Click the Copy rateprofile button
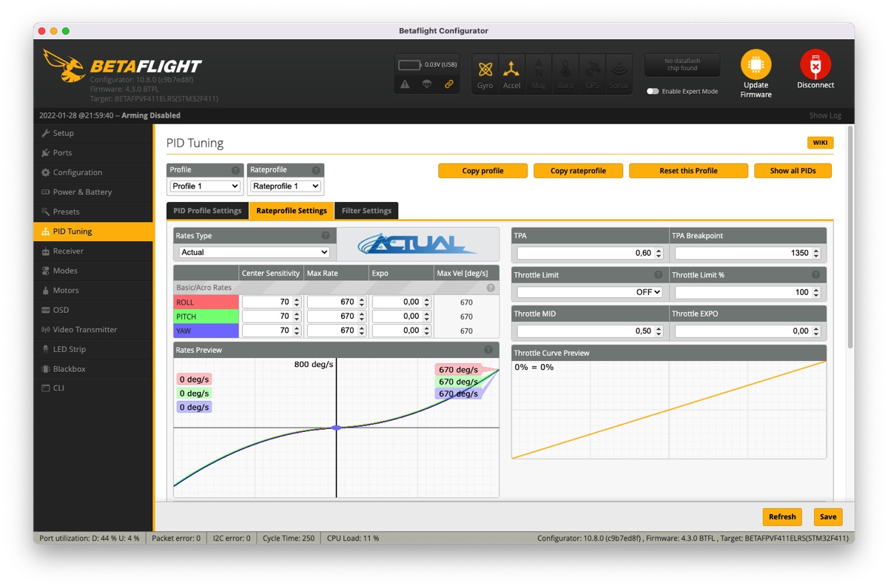 point(578,171)
